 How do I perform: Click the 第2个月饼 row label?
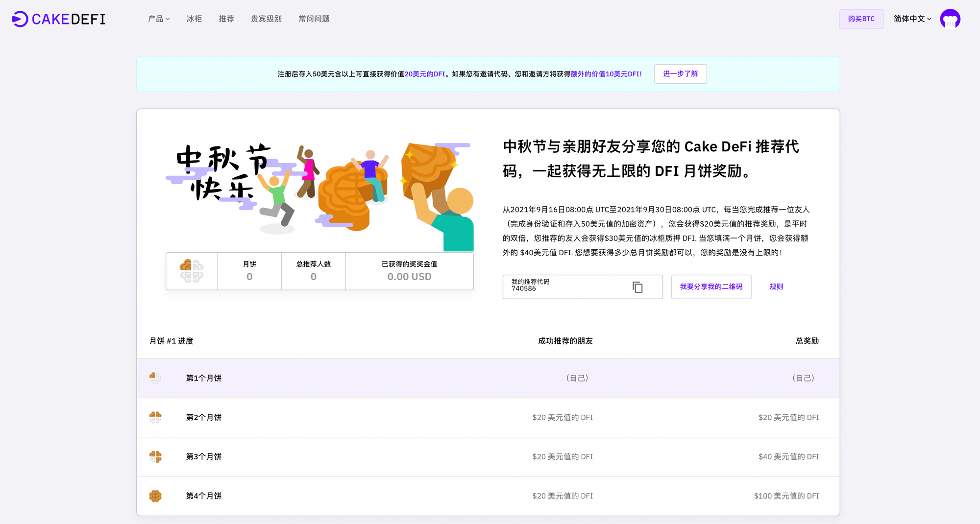tap(204, 417)
